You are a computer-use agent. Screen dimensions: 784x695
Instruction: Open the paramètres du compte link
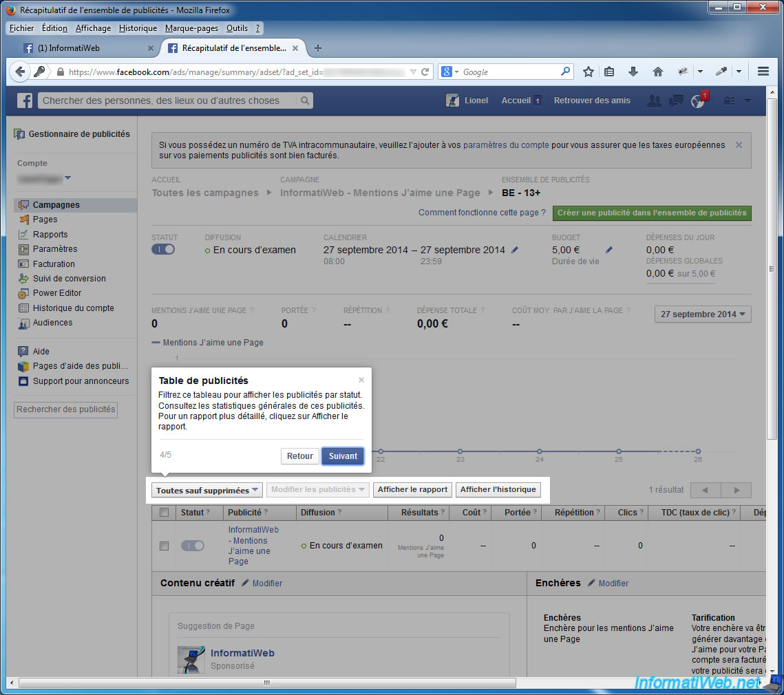point(506,145)
